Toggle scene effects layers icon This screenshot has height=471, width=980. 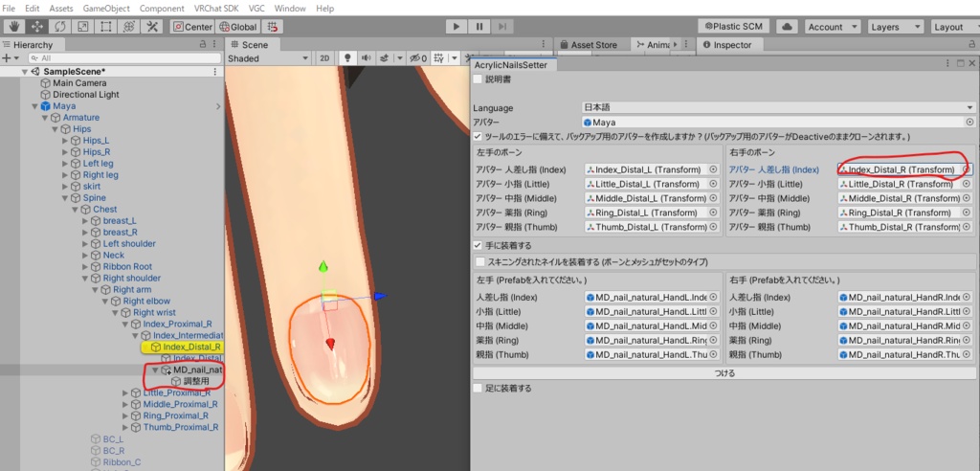(383, 58)
